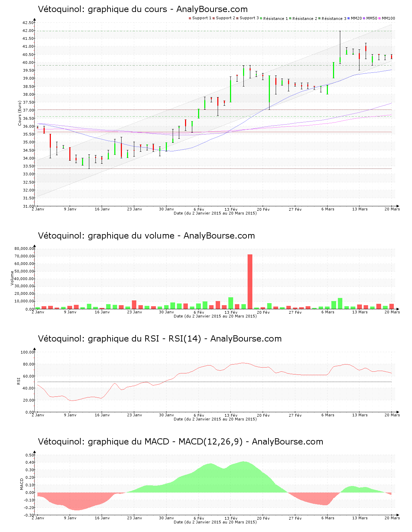Image resolution: width=412 pixels, height=532 pixels.
Task: Select the MM50 legend label
Action: click(x=372, y=18)
